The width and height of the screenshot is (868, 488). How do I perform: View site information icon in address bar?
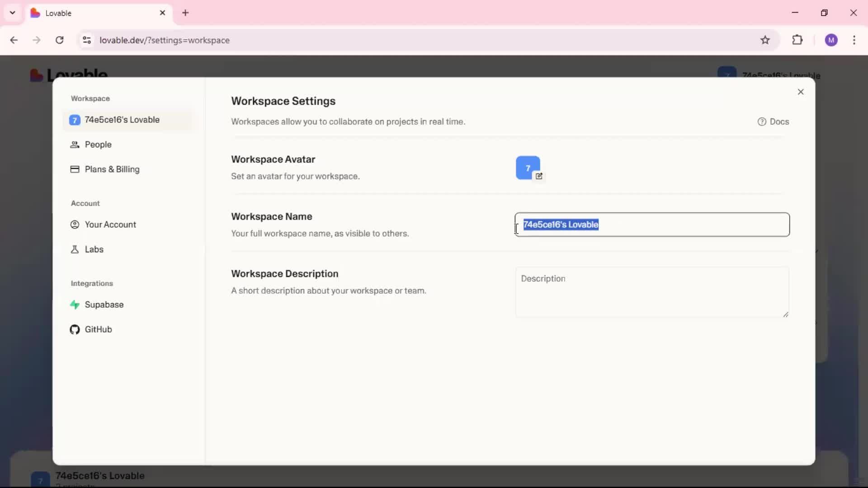[87, 40]
